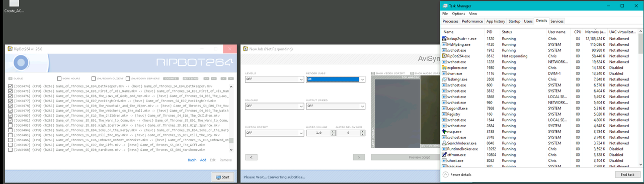Enable the Shutdown Client checkbox
Screen dimensions: 644x184
[94, 78]
